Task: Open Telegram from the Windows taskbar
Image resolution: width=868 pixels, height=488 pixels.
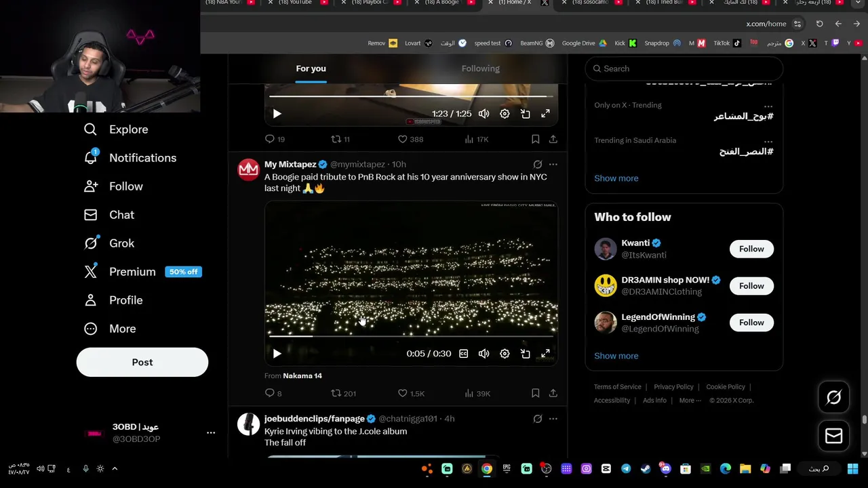Action: click(x=626, y=468)
